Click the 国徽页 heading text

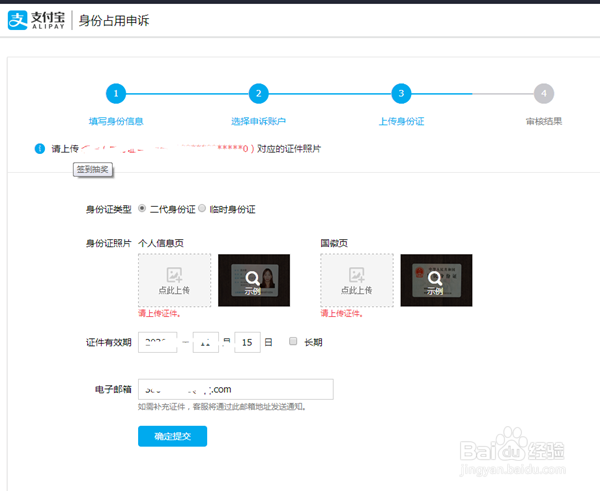pos(334,243)
